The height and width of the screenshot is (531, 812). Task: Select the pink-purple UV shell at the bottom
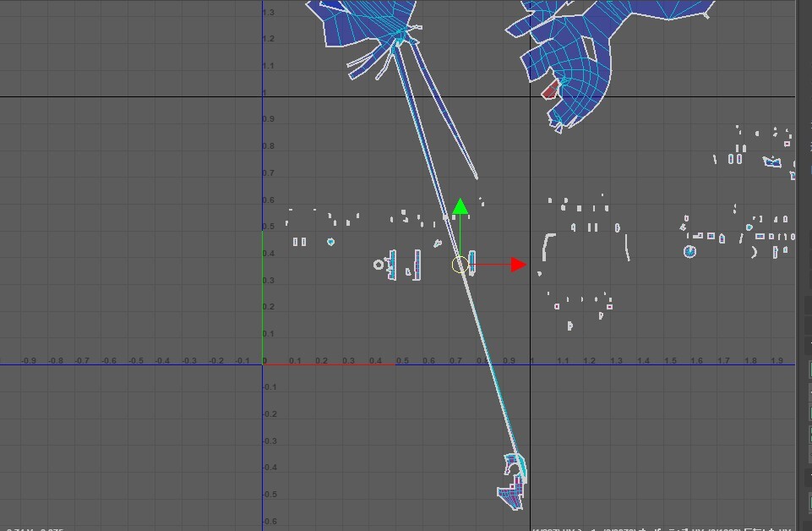coord(511,493)
